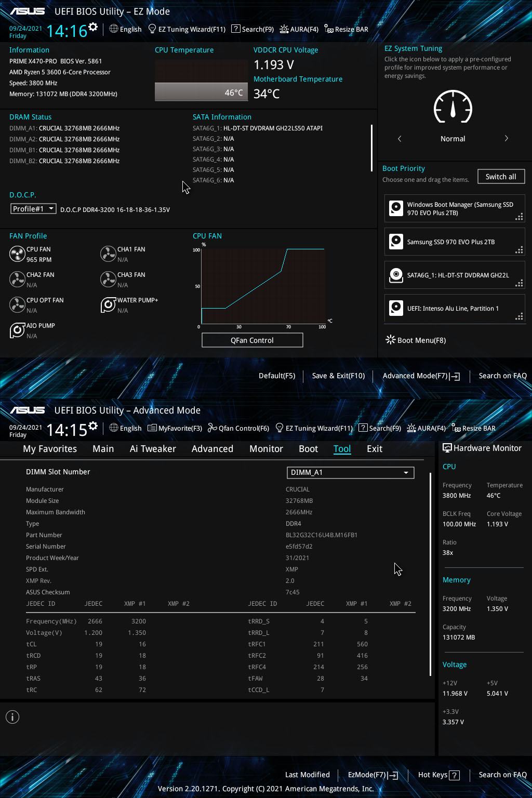This screenshot has height=798, width=532.
Task: Click the CHA2 FAN icon
Action: coord(17,280)
